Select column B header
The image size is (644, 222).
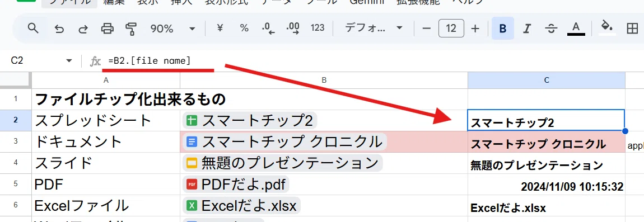tap(324, 81)
